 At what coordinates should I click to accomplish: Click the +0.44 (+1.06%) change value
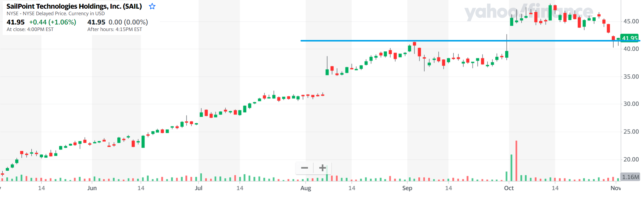[53, 22]
